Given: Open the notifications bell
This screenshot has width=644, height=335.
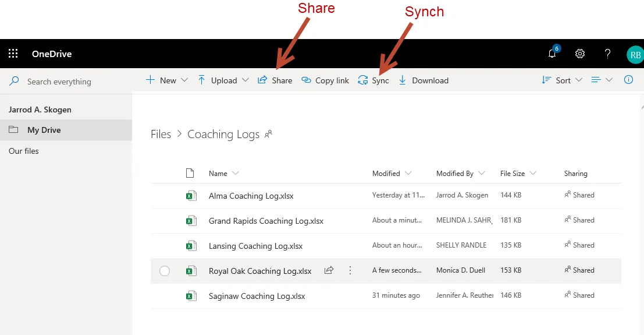Looking at the screenshot, I should pos(552,54).
